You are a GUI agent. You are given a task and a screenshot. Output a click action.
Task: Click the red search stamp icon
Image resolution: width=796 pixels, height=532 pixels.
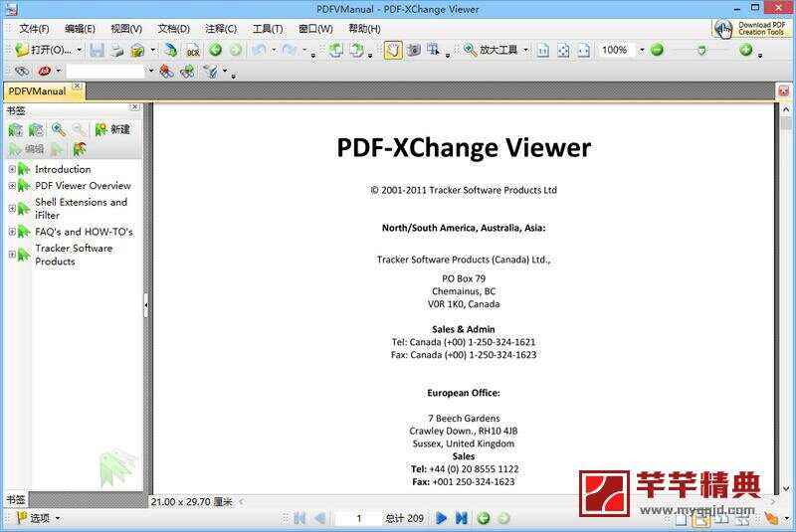(45, 71)
